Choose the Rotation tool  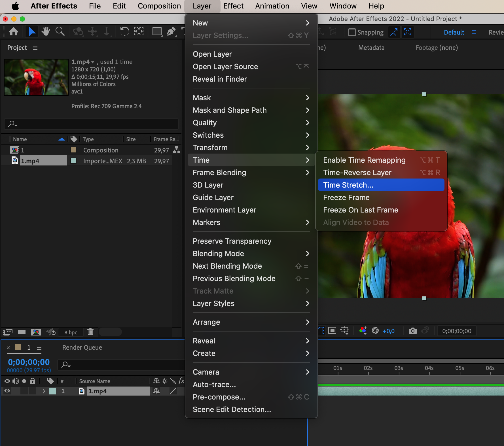(x=124, y=31)
